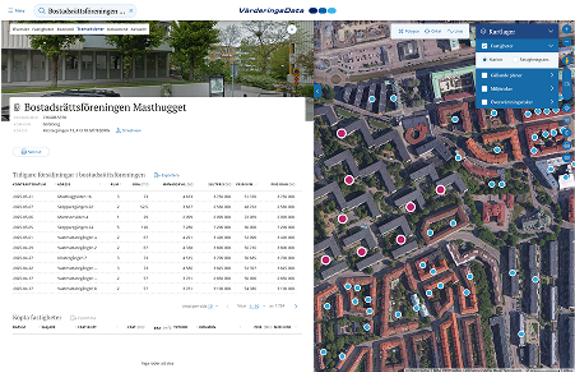The width and height of the screenshot is (575, 372).
Task: Click the Skriv ut print button
Action: click(x=31, y=152)
